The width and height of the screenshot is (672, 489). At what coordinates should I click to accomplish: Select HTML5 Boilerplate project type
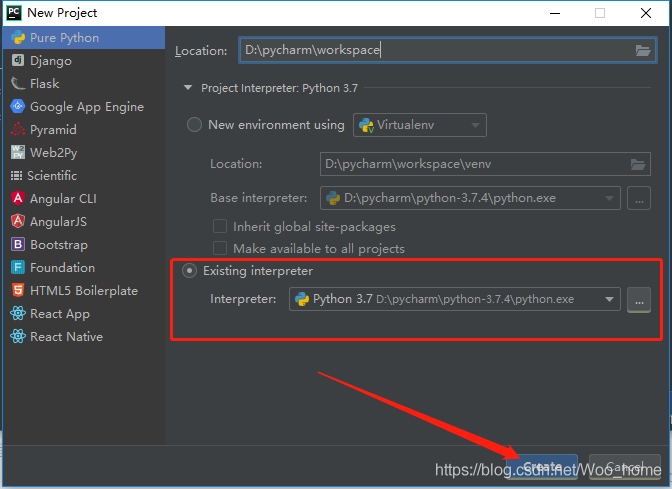click(x=84, y=291)
